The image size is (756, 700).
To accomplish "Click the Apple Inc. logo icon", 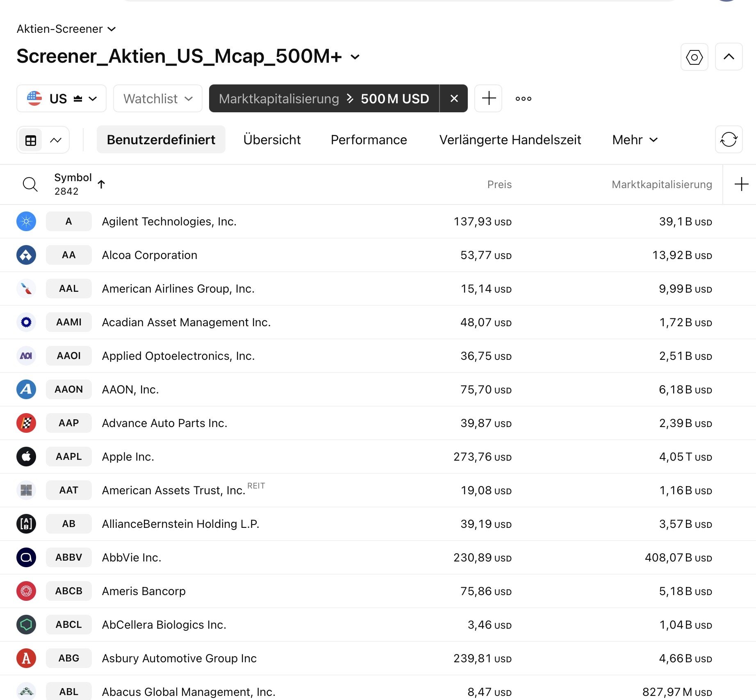I will [26, 457].
